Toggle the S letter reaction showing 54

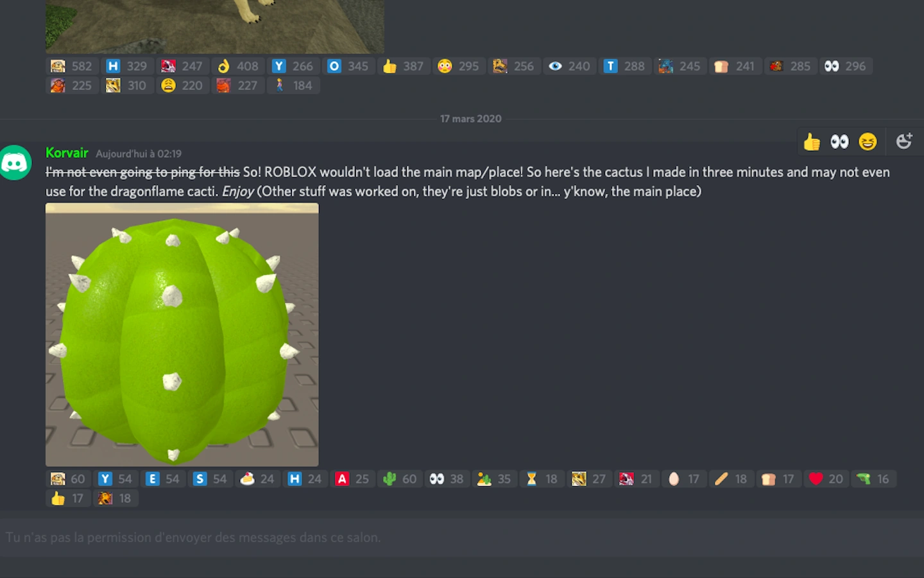(x=210, y=479)
